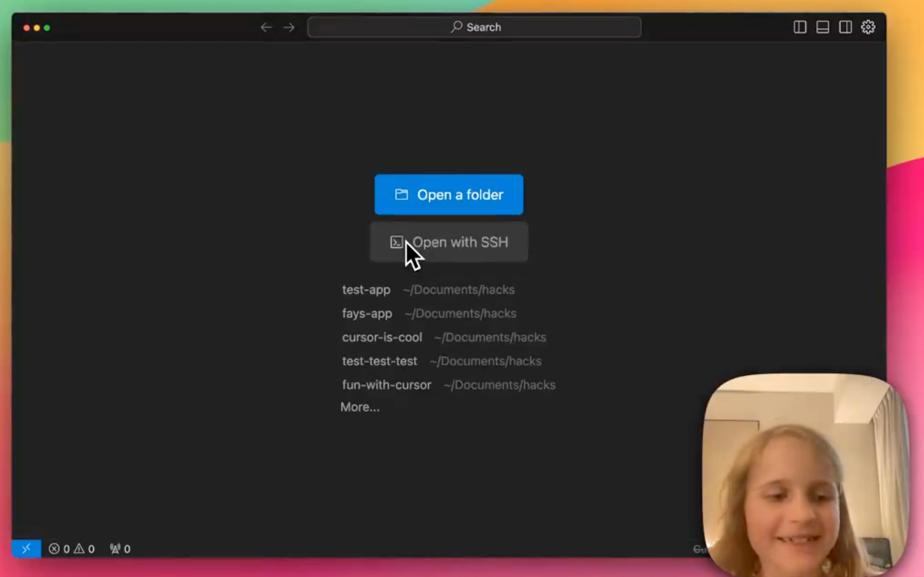Click the forwarded ports indicator
The image size is (924, 577).
120,549
